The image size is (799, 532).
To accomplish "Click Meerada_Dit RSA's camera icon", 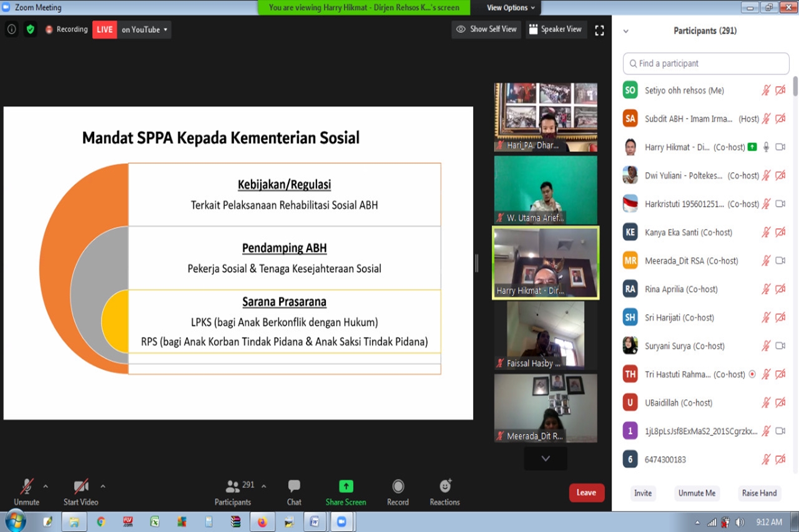I will 780,261.
